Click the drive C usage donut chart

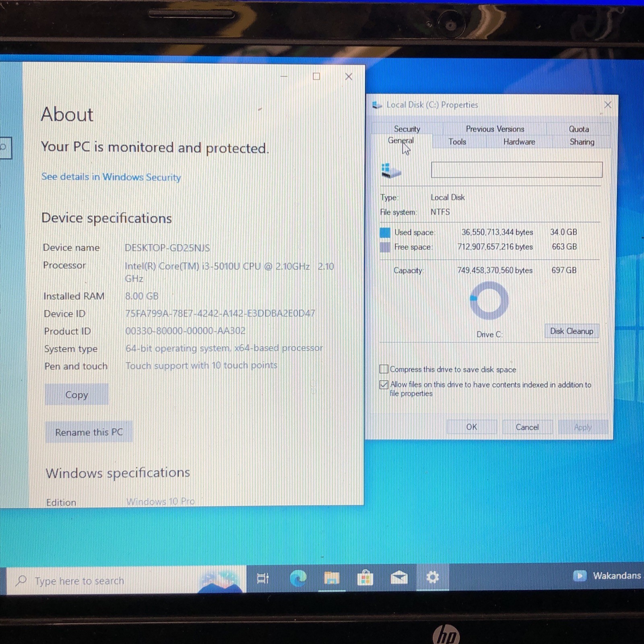tap(489, 301)
